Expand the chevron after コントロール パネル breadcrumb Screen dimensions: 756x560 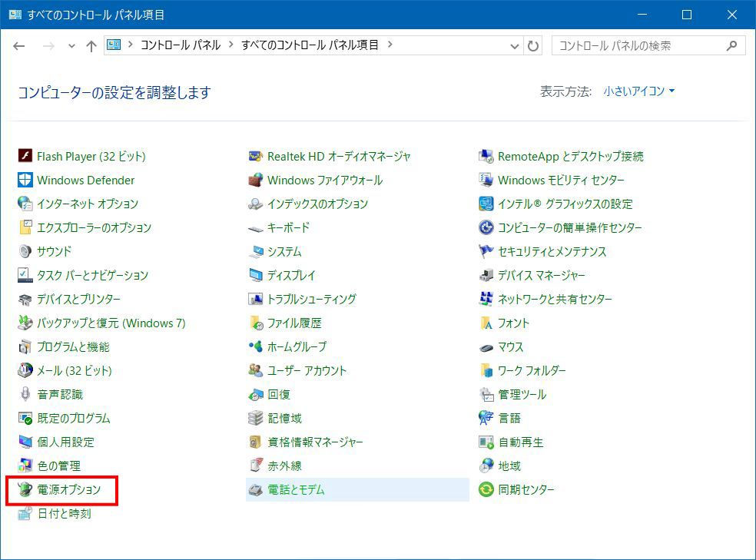coord(231,45)
